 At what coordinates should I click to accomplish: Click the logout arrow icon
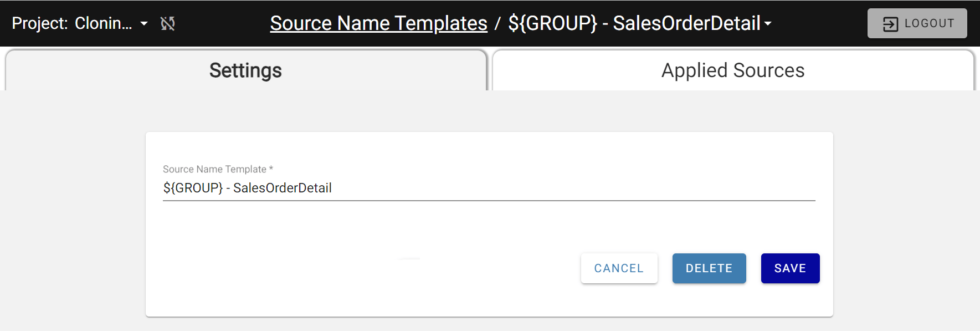coord(890,24)
